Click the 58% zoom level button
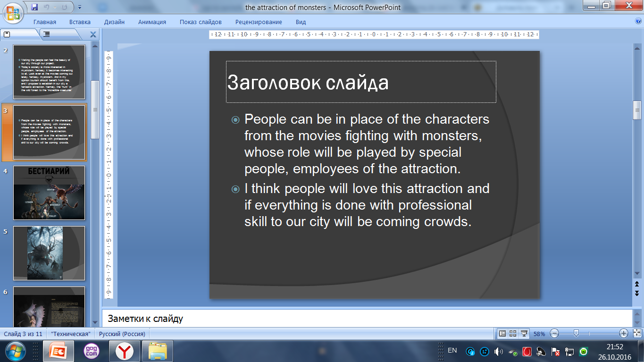The height and width of the screenshot is (362, 644). point(539,334)
